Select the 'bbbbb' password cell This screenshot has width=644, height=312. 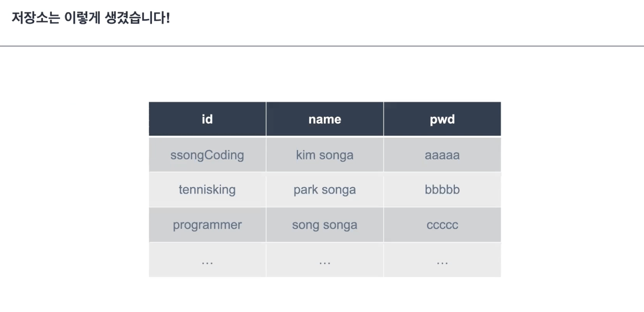442,189
